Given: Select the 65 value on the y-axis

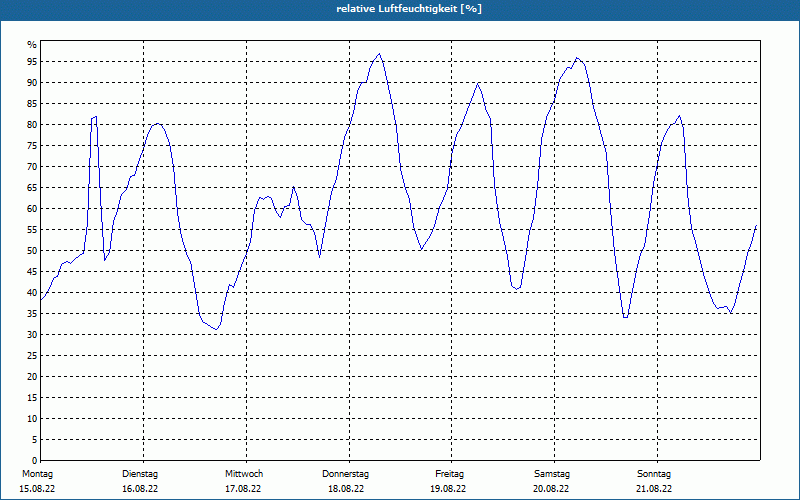Looking at the screenshot, I should 32,188.
